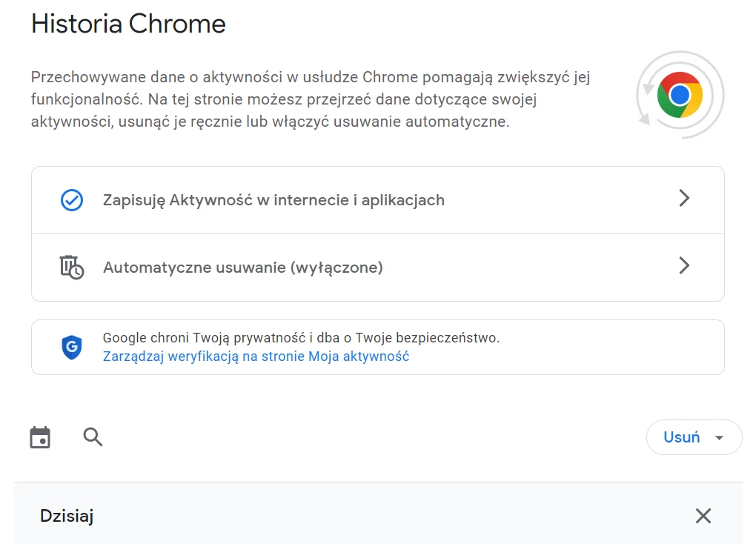Click the Google privacy shield icon
Screen dimensions: 756x544
(x=72, y=347)
